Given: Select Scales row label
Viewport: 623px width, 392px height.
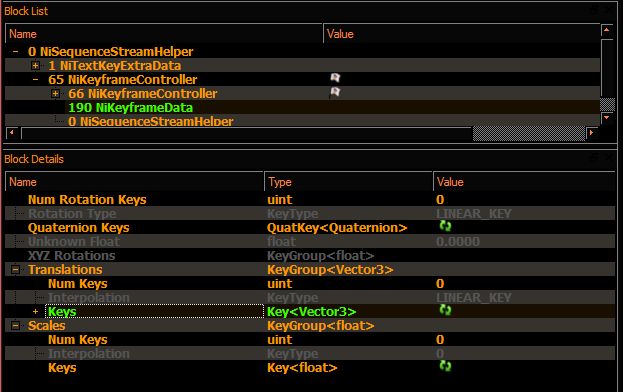Looking at the screenshot, I should coord(46,326).
